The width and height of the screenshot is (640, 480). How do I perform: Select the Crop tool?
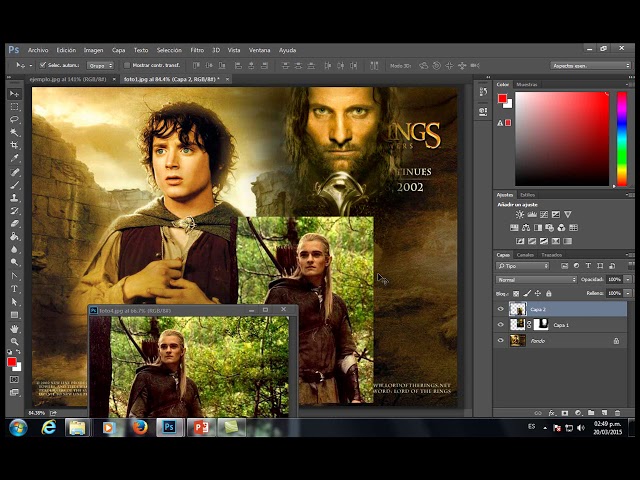pyautogui.click(x=14, y=145)
